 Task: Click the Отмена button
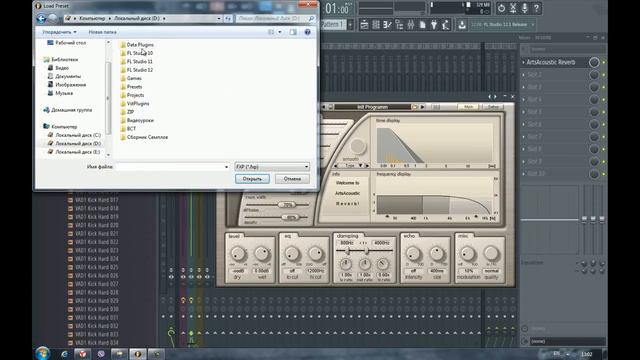pyautogui.click(x=292, y=179)
